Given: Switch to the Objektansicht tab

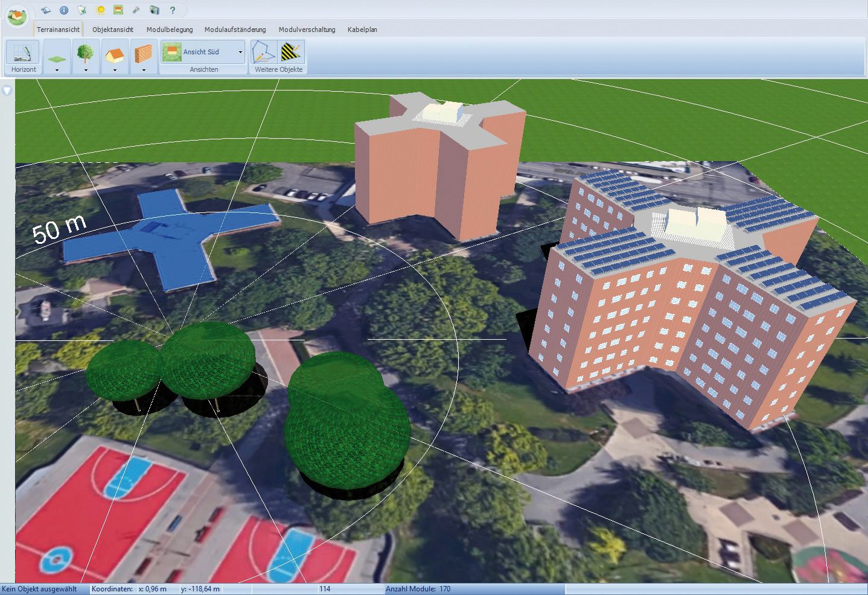Looking at the screenshot, I should tap(113, 30).
